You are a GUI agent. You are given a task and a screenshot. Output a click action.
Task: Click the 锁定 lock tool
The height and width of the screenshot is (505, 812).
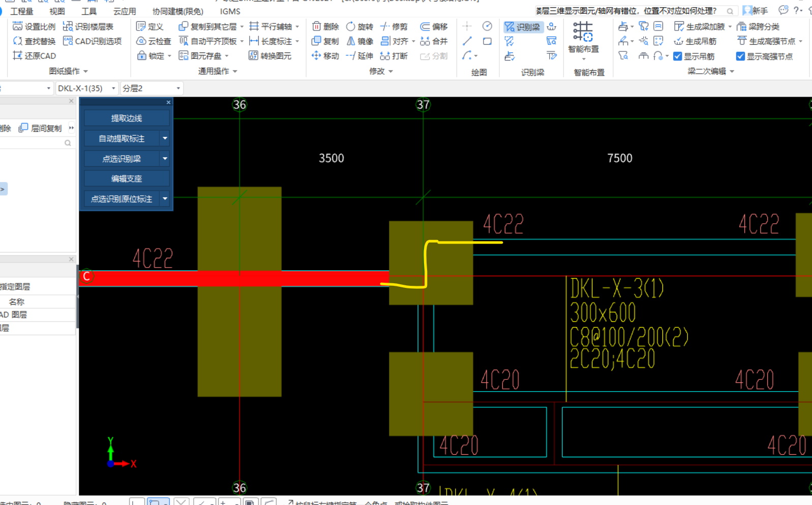click(151, 56)
